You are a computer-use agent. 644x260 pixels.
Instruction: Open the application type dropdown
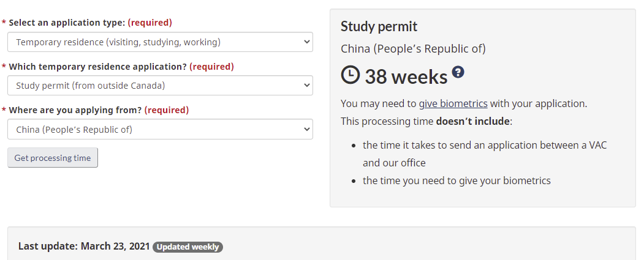point(160,42)
